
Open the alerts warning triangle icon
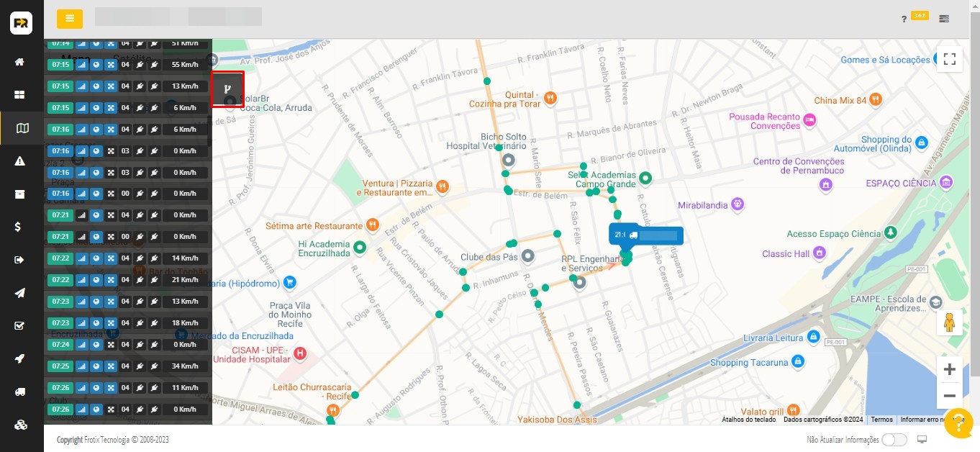tap(20, 161)
